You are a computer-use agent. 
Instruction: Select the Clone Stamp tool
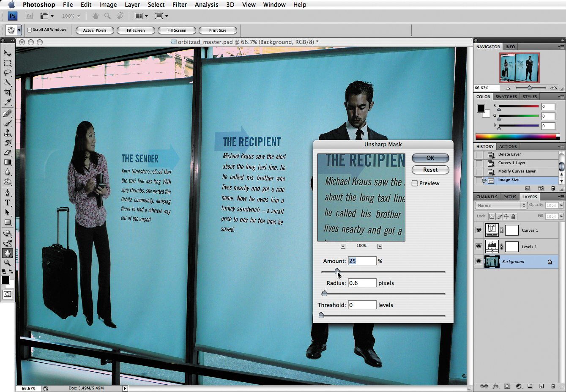[8, 133]
